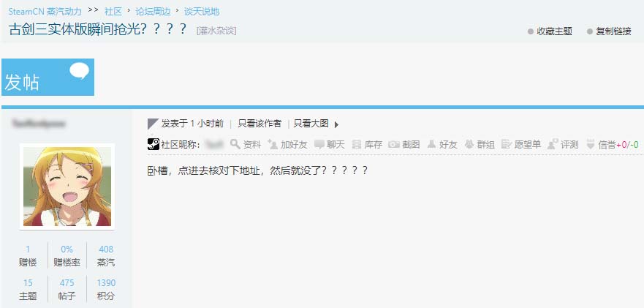The height and width of the screenshot is (308, 644).
Task: Toggle 收藏主题 to favorite this thread
Action: [x=550, y=31]
